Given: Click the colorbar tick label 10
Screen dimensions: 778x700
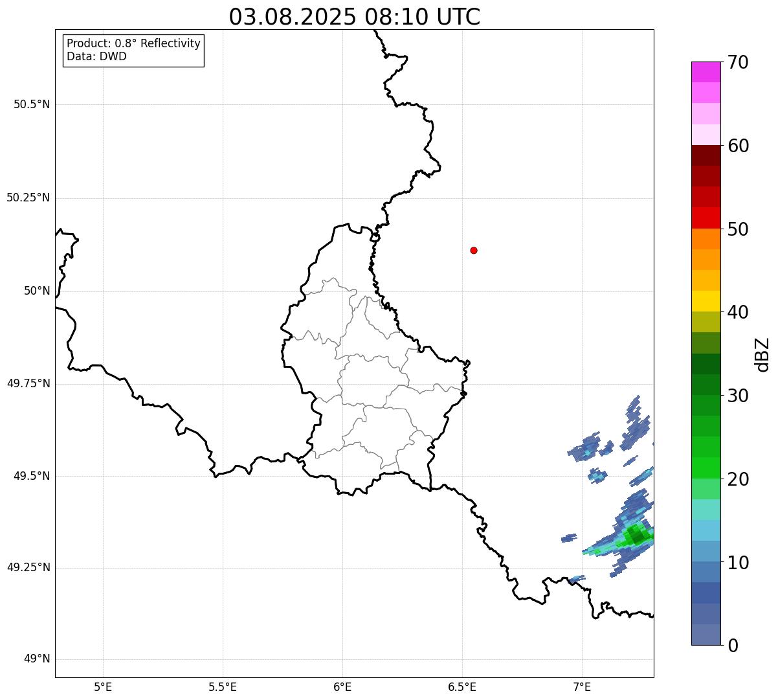Looking at the screenshot, I should 738,562.
